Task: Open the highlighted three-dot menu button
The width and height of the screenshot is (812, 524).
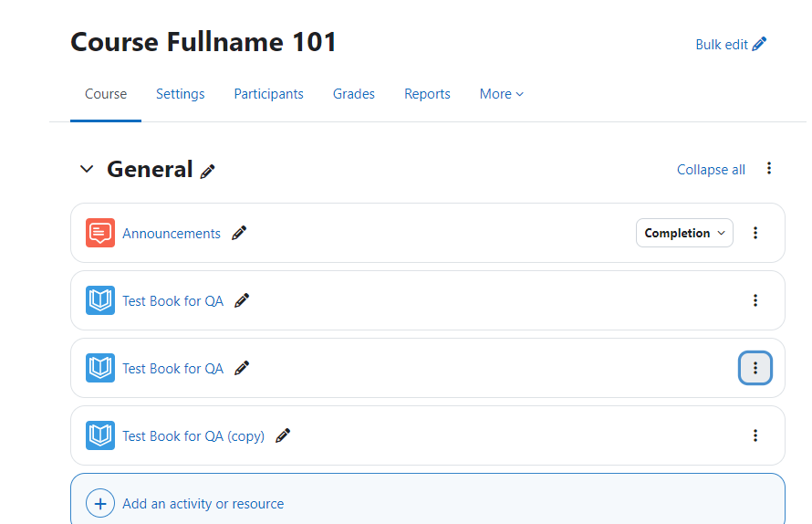Action: pyautogui.click(x=755, y=368)
